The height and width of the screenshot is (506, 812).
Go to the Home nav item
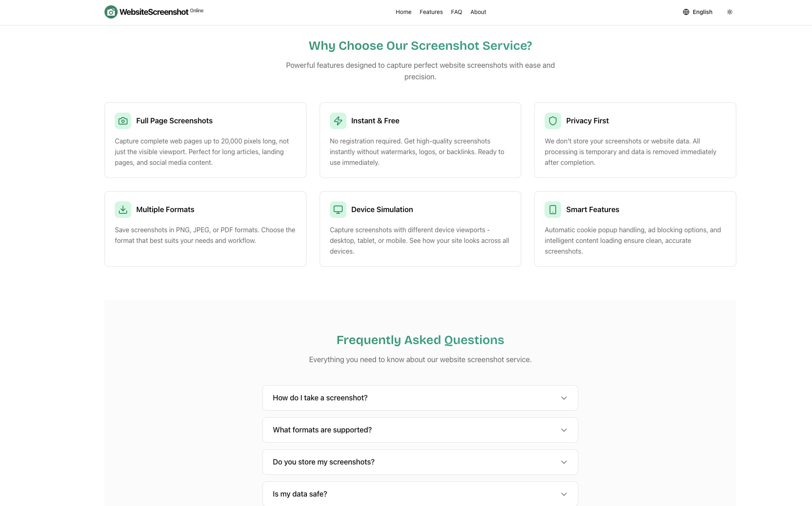[x=404, y=12]
